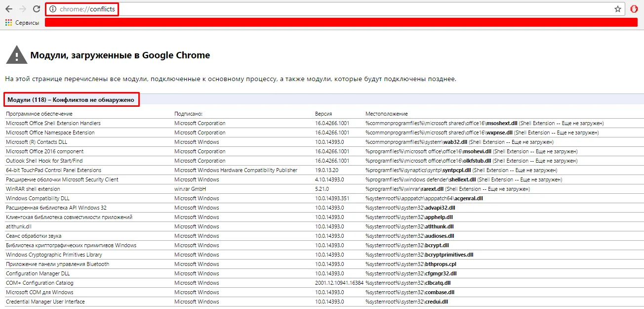Click the site info icon in address bar
The image size is (644, 309).
click(x=53, y=9)
